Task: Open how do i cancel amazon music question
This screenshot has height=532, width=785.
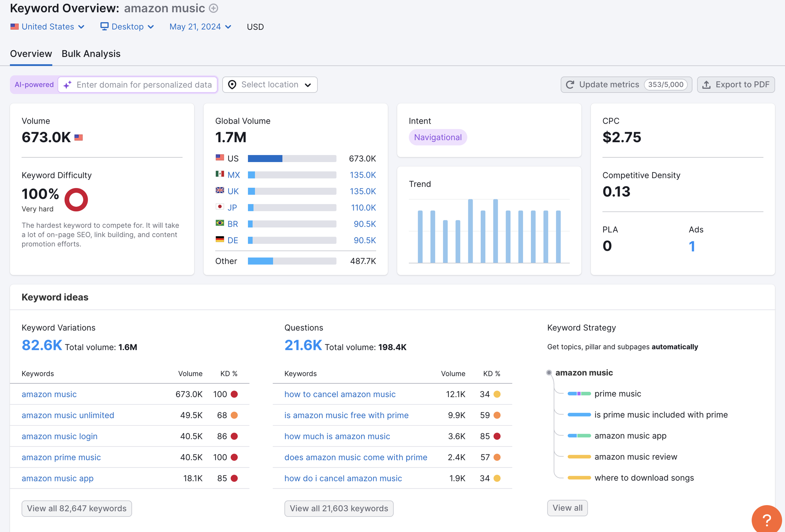Action: [x=343, y=478]
